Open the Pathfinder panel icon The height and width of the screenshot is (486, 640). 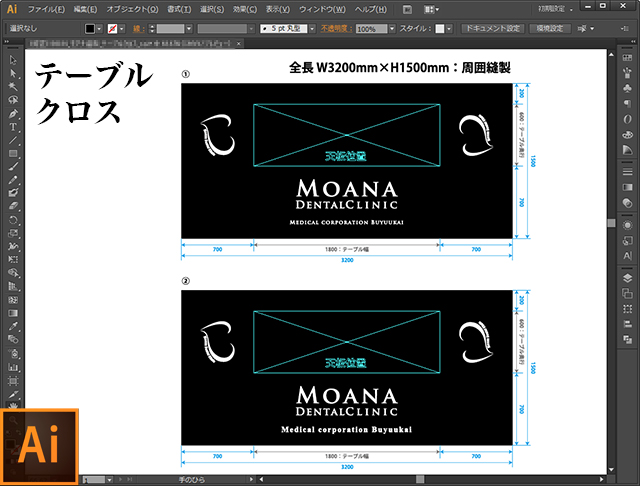coord(627,339)
